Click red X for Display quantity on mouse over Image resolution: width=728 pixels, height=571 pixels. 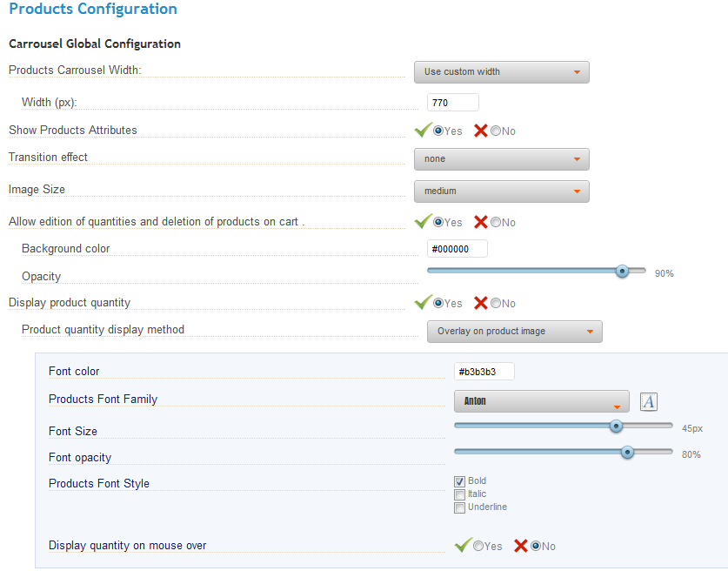(521, 546)
